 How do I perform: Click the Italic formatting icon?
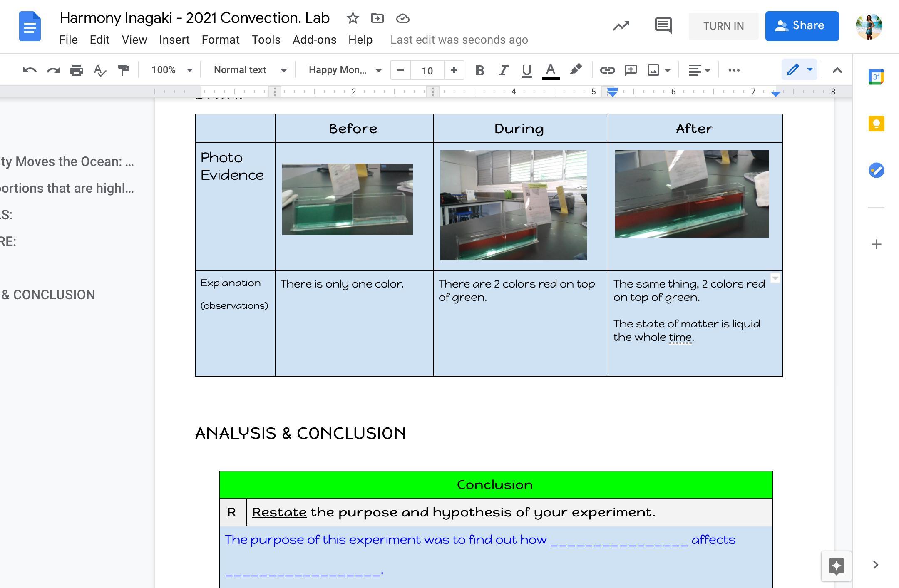[x=502, y=69]
